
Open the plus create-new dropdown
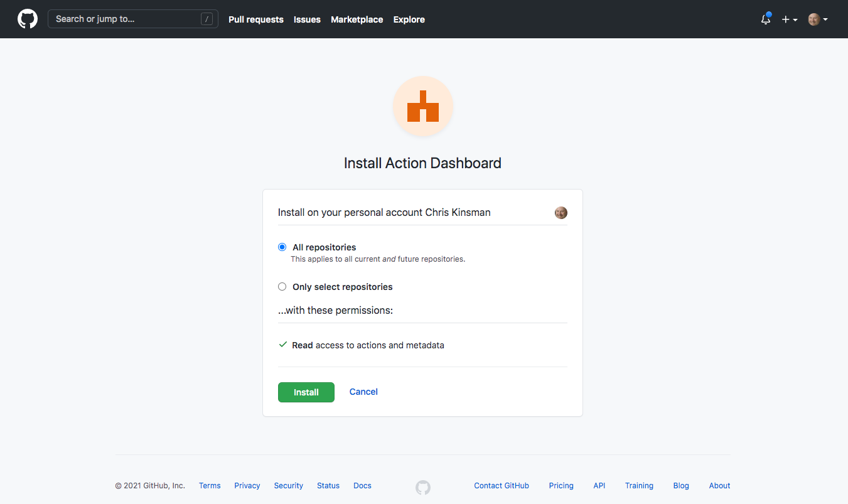point(789,19)
